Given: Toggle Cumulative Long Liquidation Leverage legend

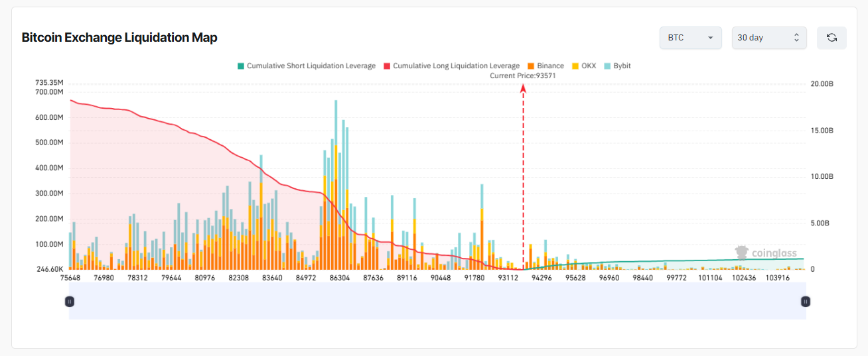Looking at the screenshot, I should (451, 66).
